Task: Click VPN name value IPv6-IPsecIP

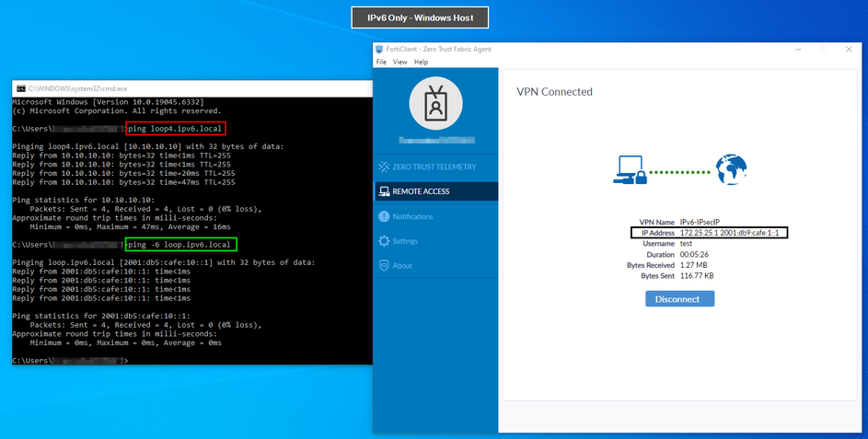Action: pos(700,222)
